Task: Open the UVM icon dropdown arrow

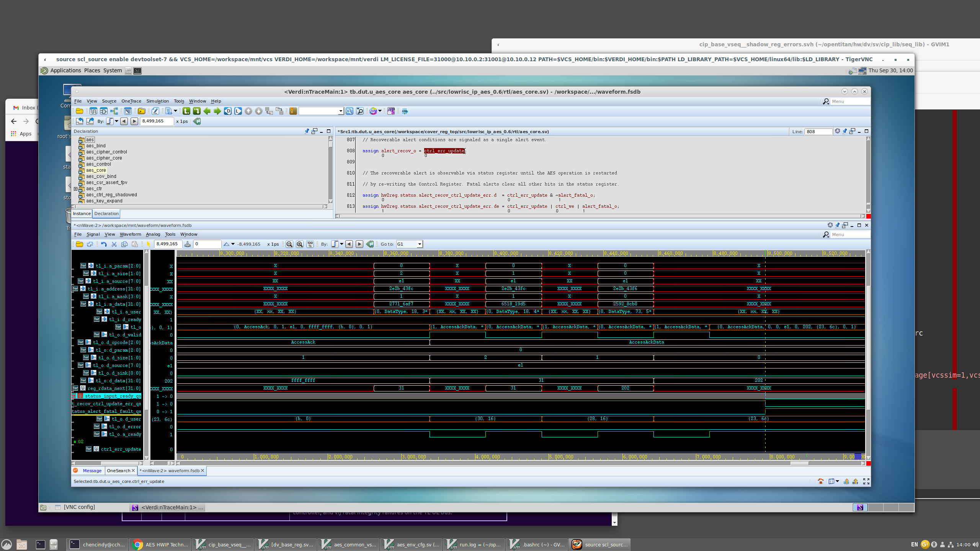Action: click(x=380, y=111)
